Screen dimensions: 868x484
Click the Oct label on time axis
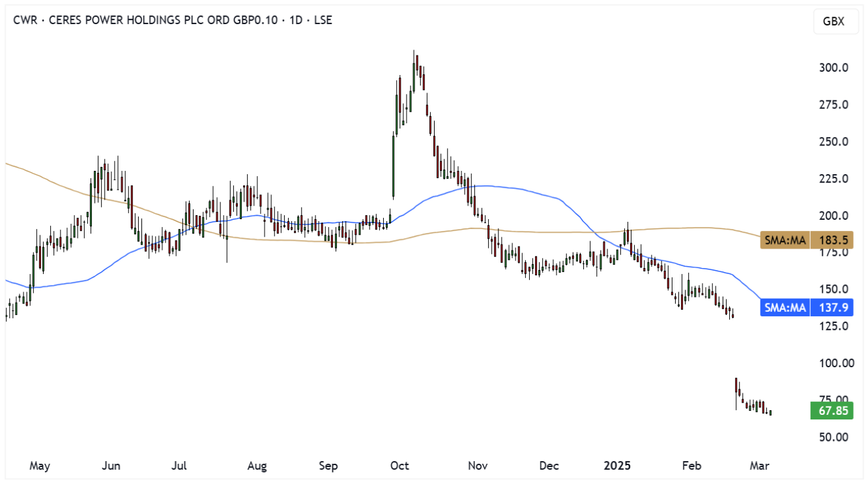coord(399,466)
